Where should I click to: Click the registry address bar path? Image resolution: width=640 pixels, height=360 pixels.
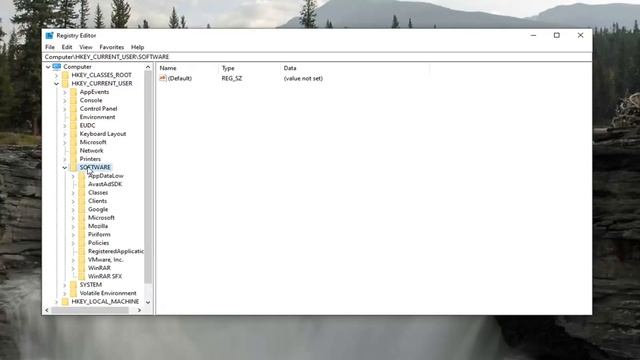[x=107, y=57]
